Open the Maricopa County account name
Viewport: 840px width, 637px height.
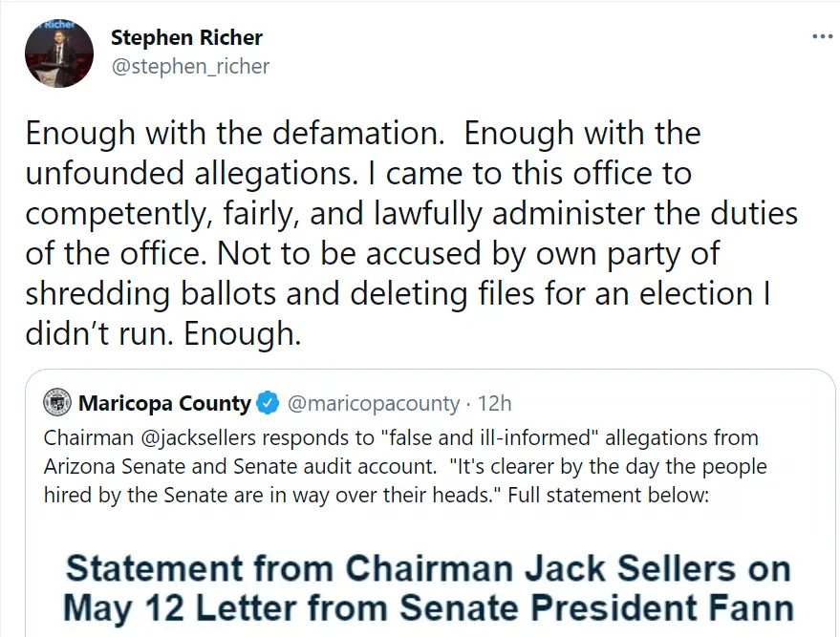pos(164,403)
